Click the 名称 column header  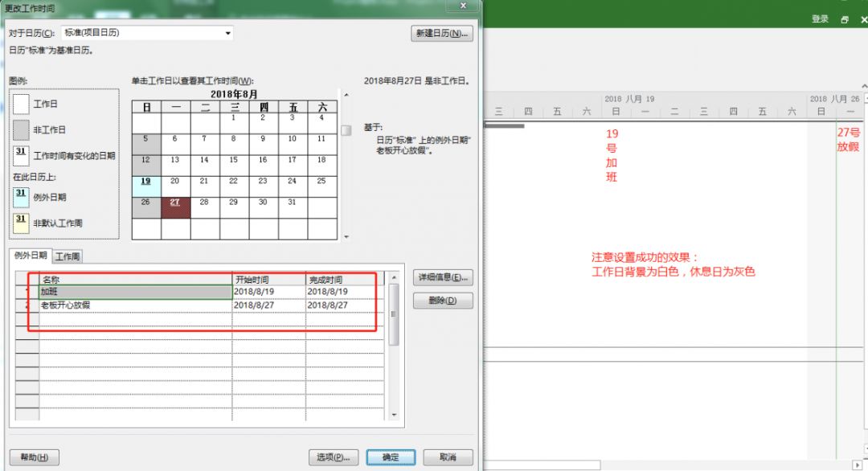(136, 279)
